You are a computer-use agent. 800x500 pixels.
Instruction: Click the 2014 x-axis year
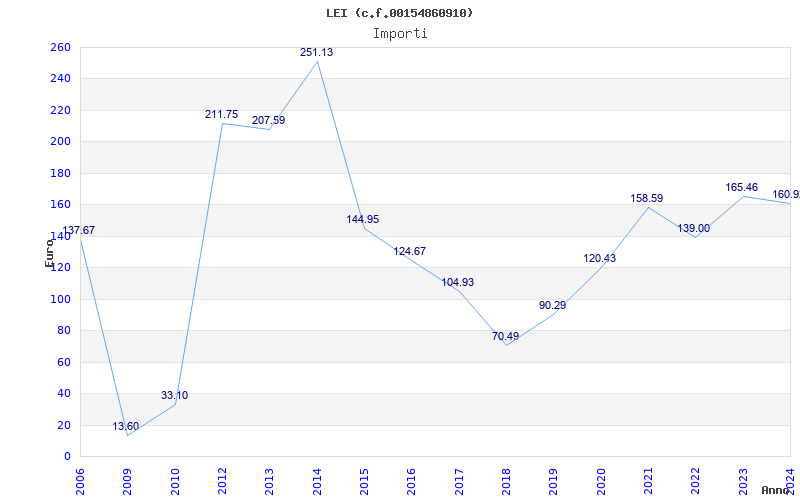point(317,481)
